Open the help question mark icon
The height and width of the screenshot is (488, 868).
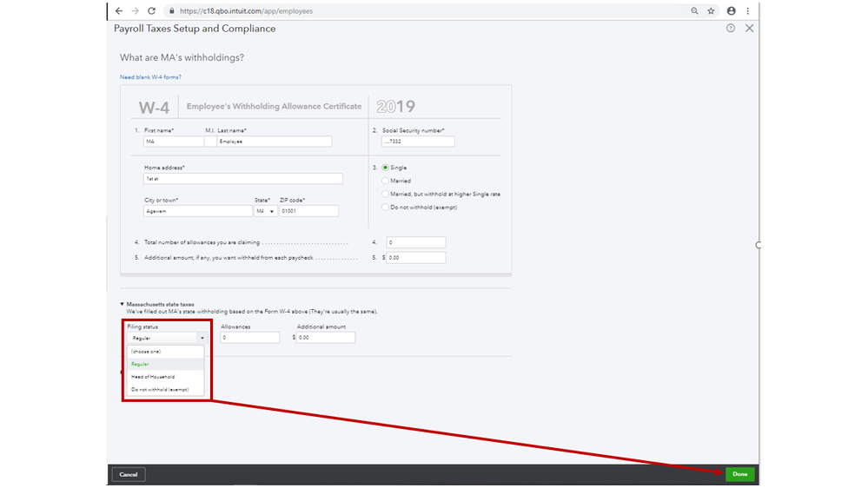point(731,28)
